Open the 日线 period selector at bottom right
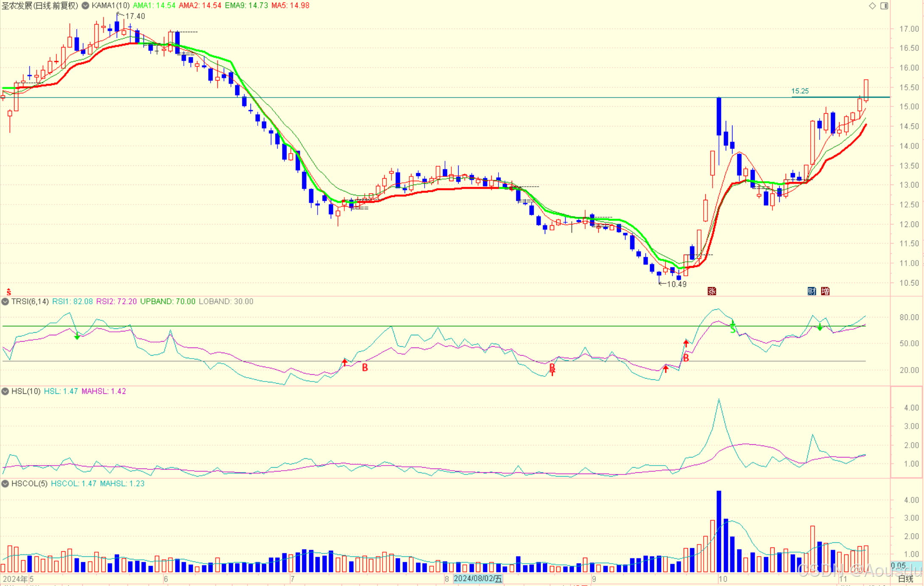The image size is (924, 586). tap(905, 579)
